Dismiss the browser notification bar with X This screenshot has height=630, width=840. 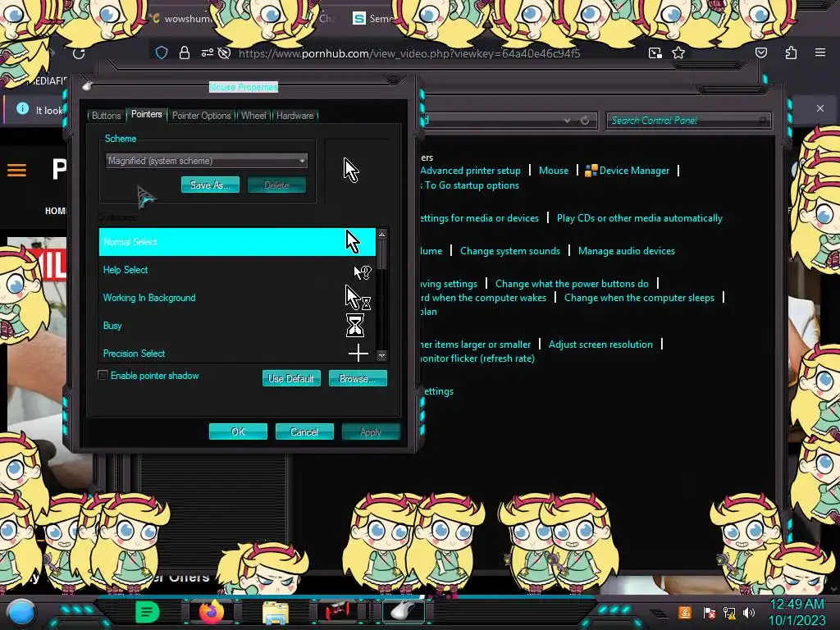pyautogui.click(x=819, y=108)
